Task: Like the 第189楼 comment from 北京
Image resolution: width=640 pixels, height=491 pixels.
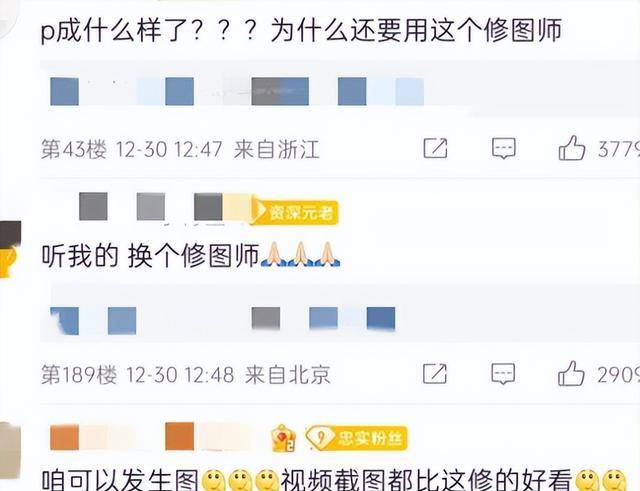Action: pyautogui.click(x=571, y=373)
